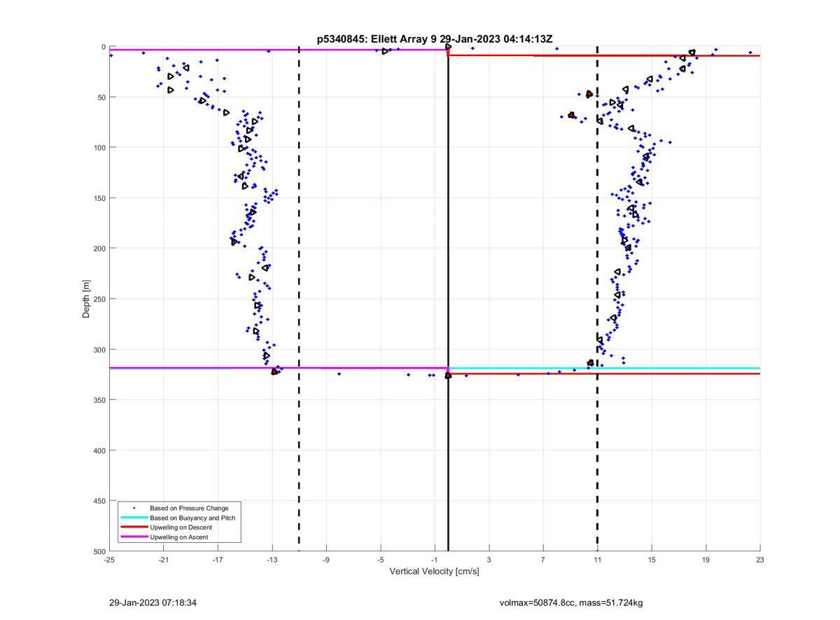Viewport: 840px width, 620px height.
Task: Click timestamp '29-Jan-2023 07:18:34'
Action: pos(153,602)
